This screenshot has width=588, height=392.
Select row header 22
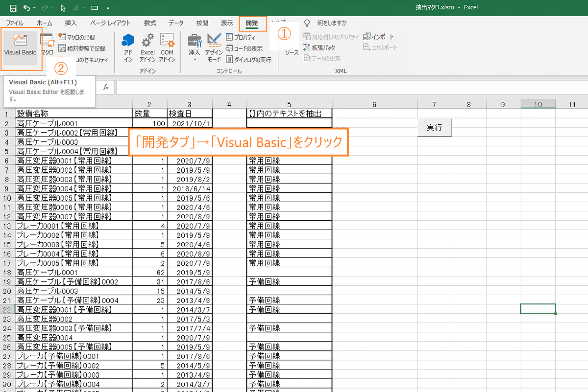7,309
